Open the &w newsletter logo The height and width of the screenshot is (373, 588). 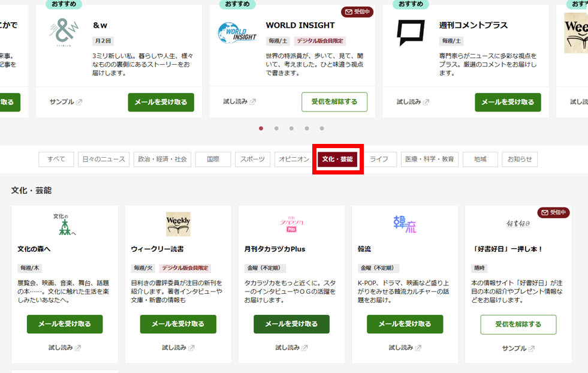coord(64,32)
